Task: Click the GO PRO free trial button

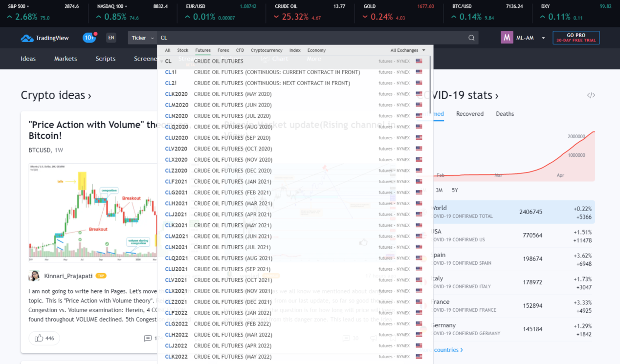Action: point(576,38)
